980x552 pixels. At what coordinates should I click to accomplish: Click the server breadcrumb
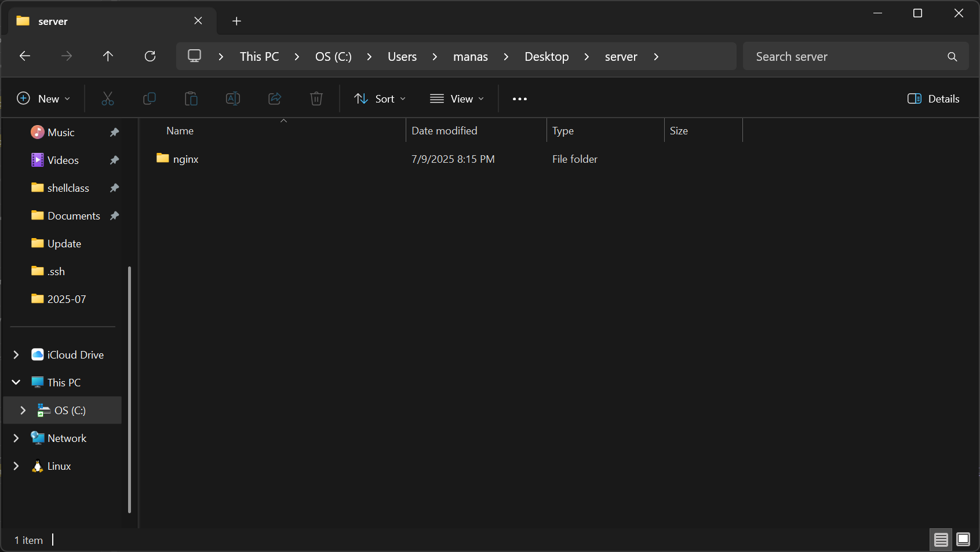[x=621, y=57]
